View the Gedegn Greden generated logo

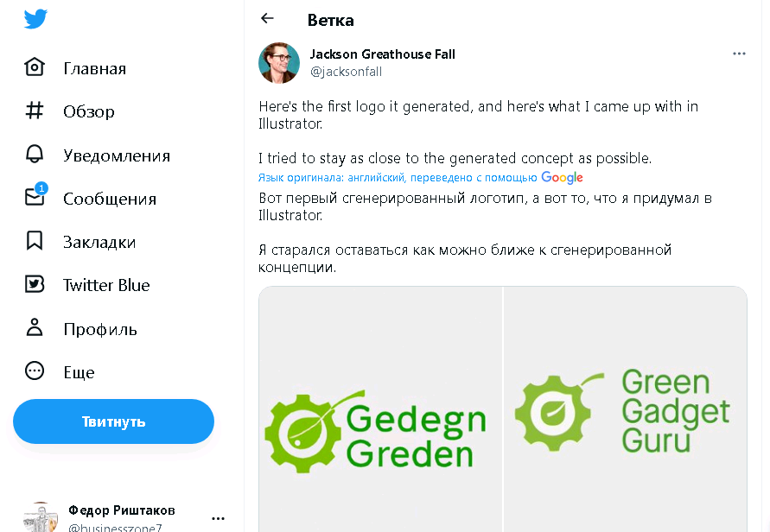tap(379, 432)
